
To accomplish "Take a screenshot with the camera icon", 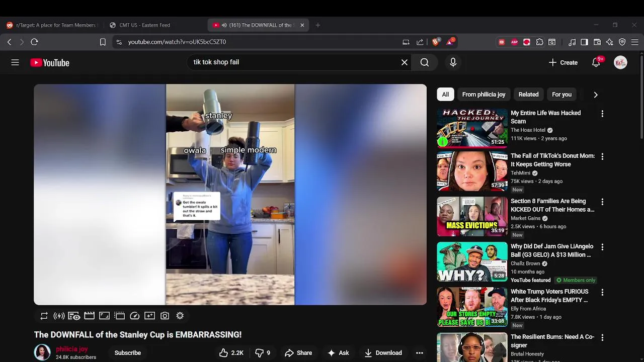I will [165, 316].
